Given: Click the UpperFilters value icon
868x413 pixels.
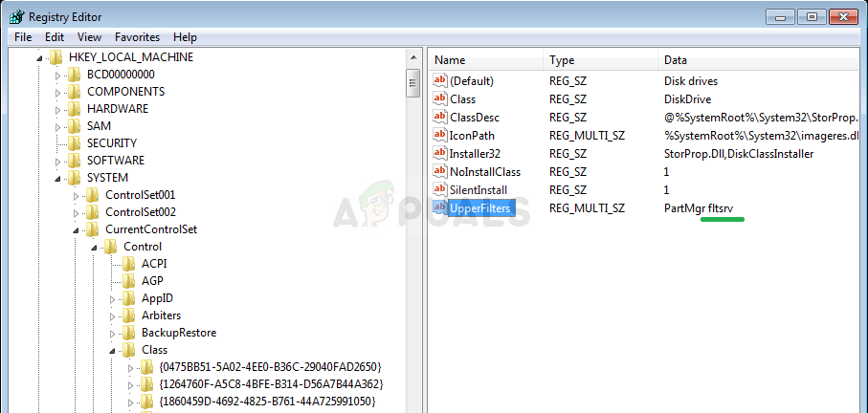Looking at the screenshot, I should [x=440, y=207].
